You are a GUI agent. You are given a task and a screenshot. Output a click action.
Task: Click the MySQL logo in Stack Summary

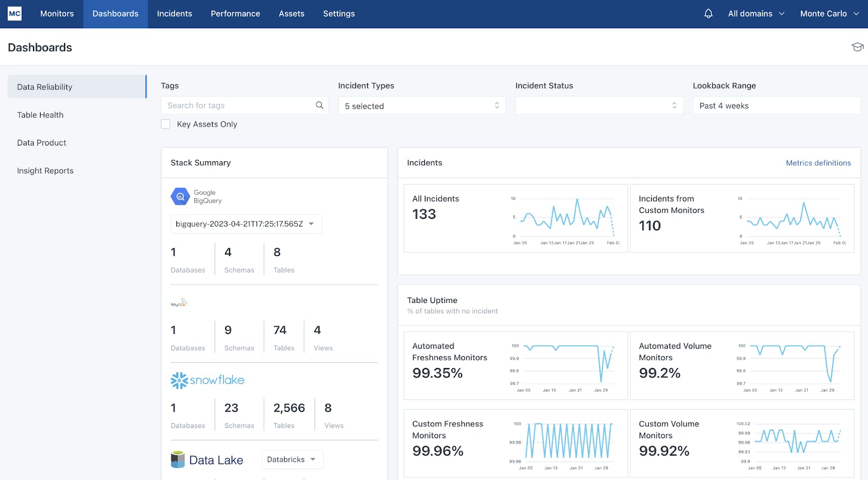coord(179,303)
